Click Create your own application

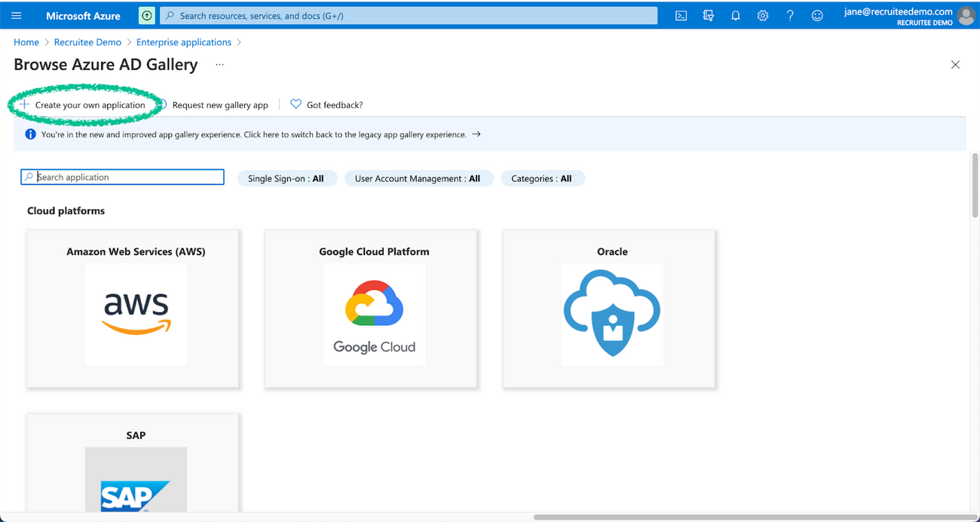tap(83, 105)
